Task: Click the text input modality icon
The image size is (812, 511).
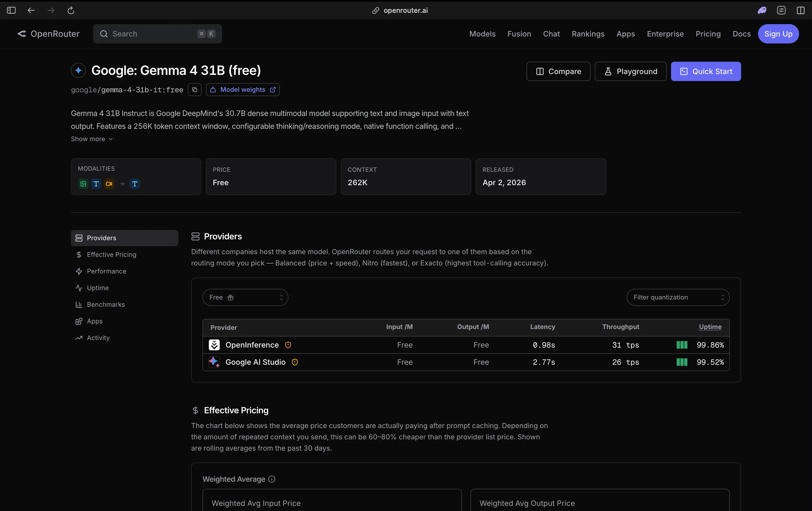Action: pyautogui.click(x=96, y=184)
